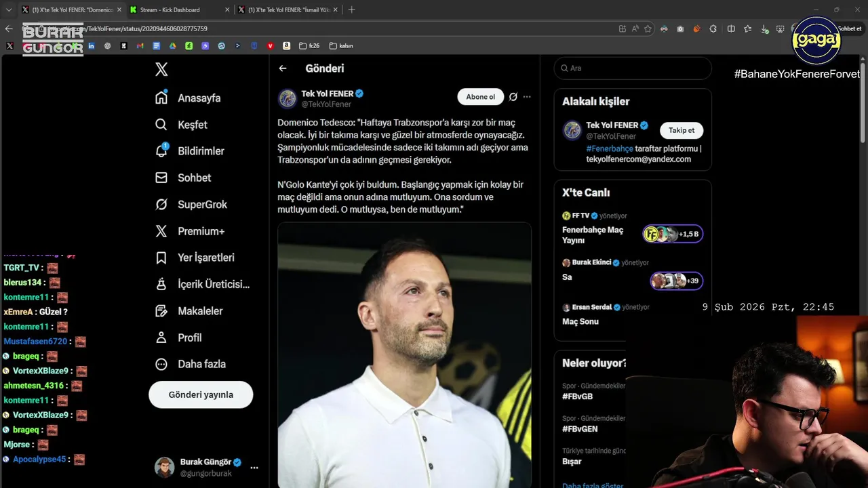Viewport: 868px width, 488px height.
Task: Open SuperGrok from sidebar
Action: (191, 204)
